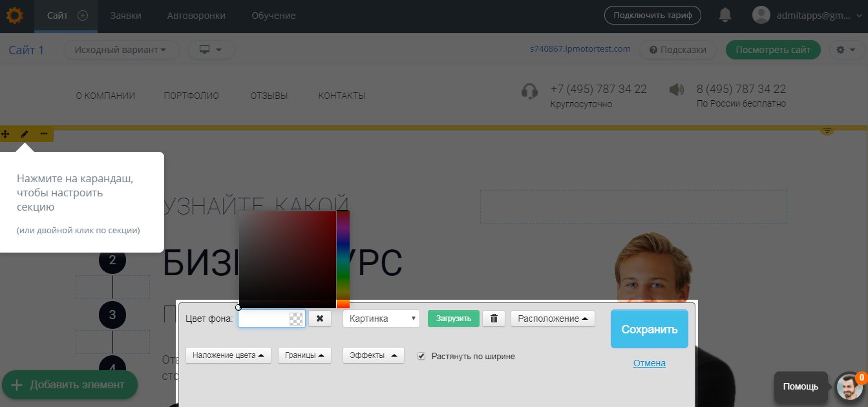Click the move section icon with four arrows
This screenshot has width=868, height=407.
point(6,134)
